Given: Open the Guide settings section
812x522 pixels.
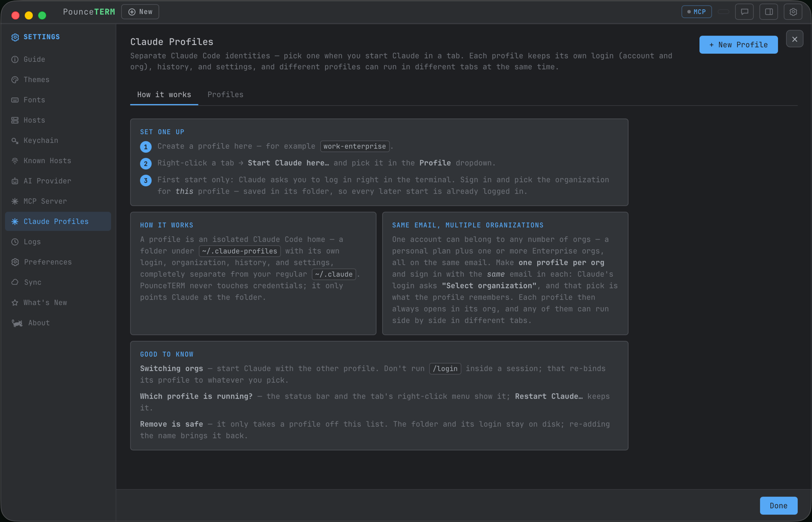Looking at the screenshot, I should tap(58, 59).
